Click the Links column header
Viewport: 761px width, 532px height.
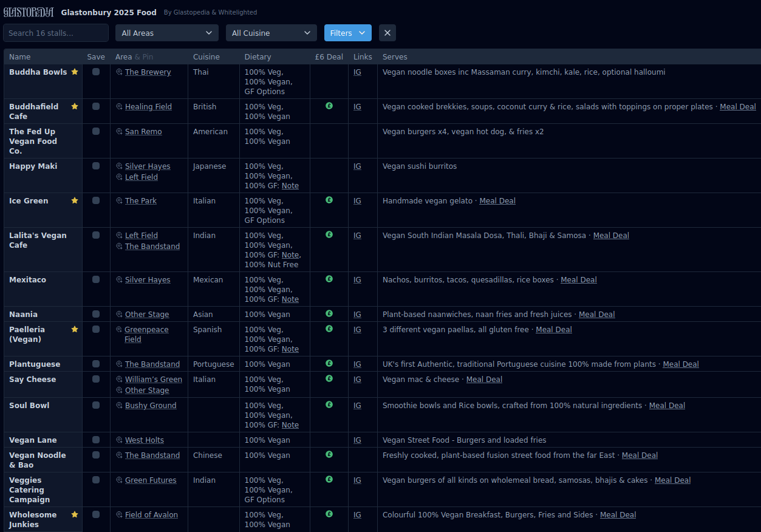point(363,57)
